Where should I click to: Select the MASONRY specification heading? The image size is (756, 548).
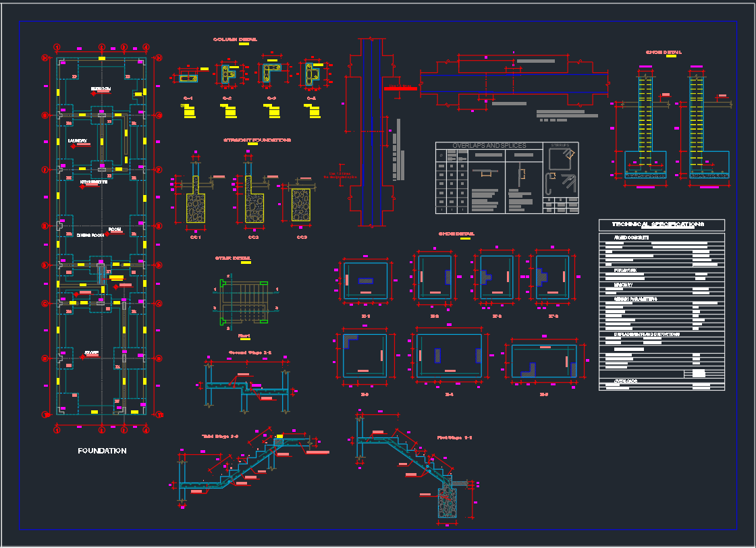624,285
